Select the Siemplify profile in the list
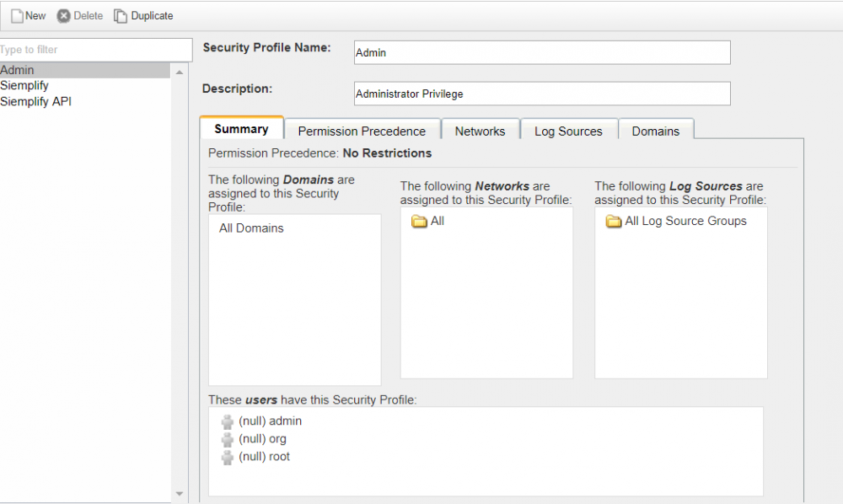This screenshot has height=504, width=843. [24, 85]
